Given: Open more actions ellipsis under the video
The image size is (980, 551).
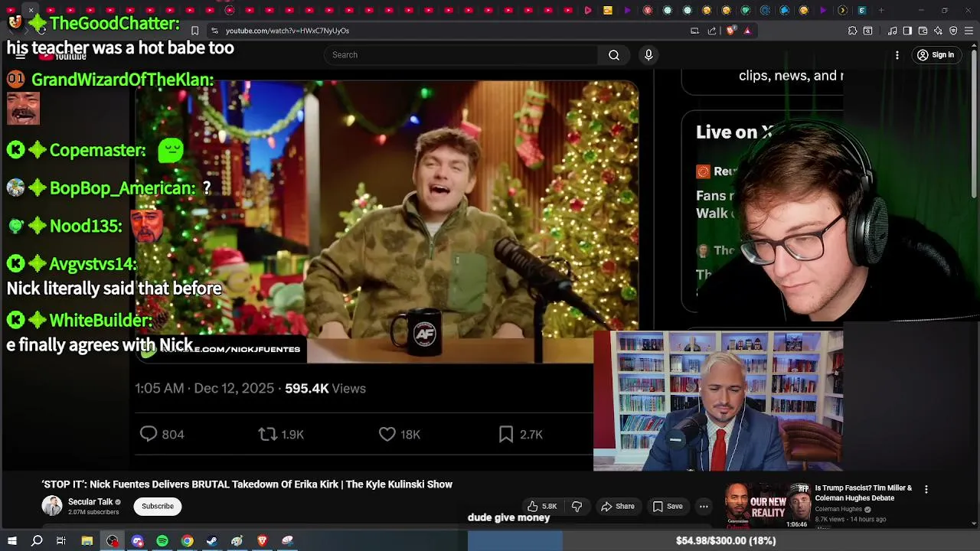Looking at the screenshot, I should click(x=704, y=507).
